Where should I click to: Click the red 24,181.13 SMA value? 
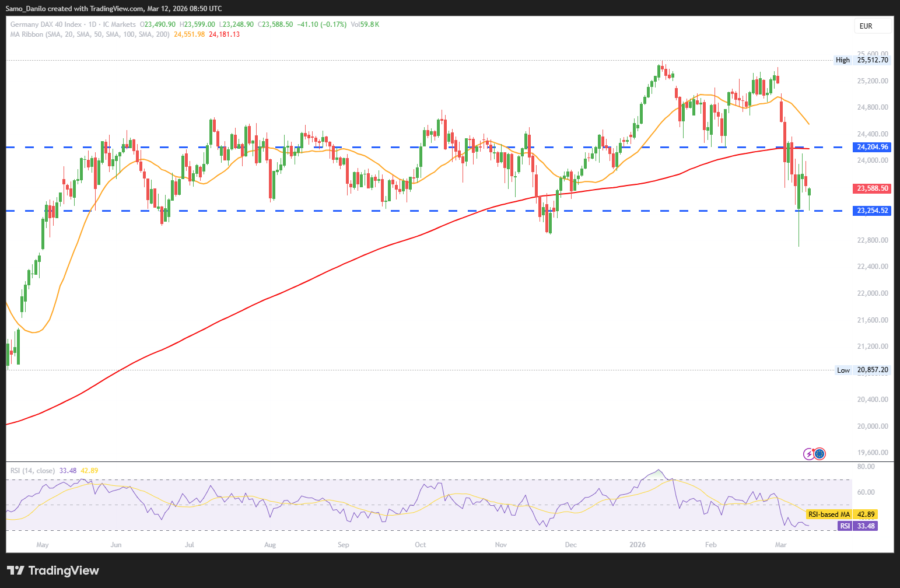point(224,34)
